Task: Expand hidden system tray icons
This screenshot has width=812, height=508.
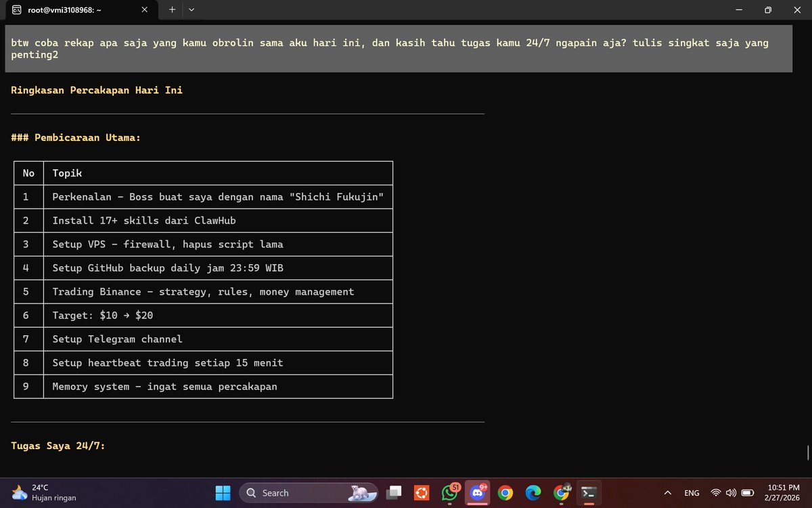Action: point(667,492)
